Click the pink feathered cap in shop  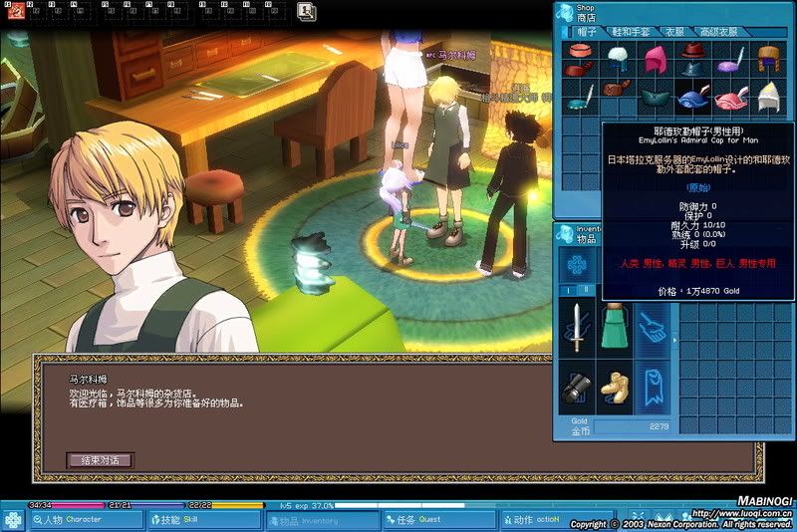pyautogui.click(x=729, y=99)
